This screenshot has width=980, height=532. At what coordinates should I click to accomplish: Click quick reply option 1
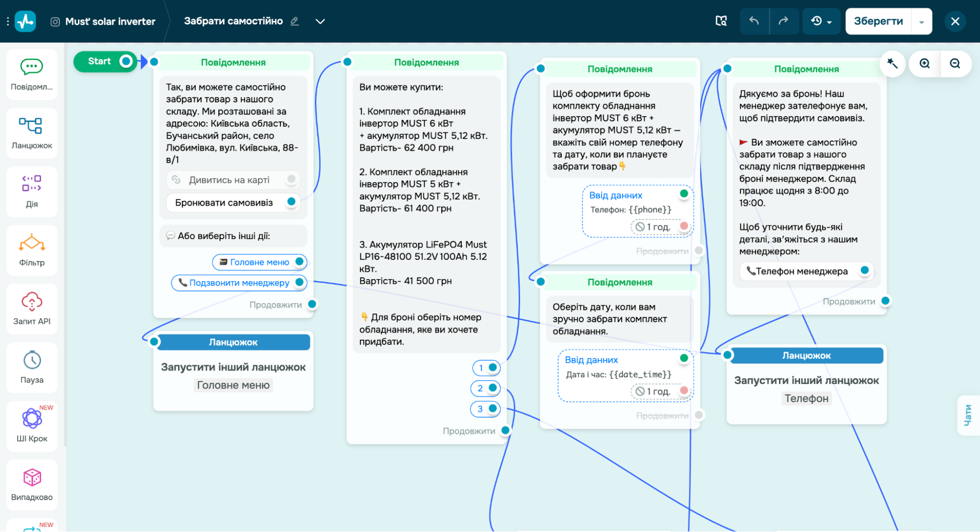point(486,367)
